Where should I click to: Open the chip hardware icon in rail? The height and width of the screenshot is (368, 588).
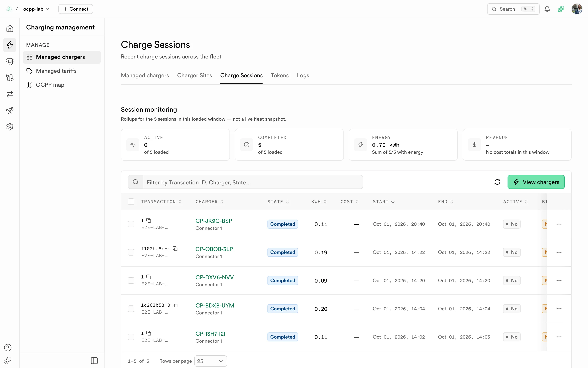click(10, 61)
